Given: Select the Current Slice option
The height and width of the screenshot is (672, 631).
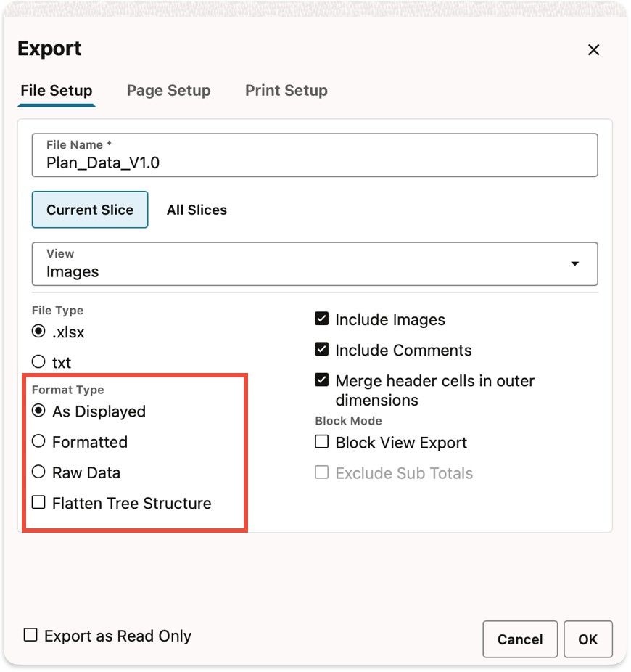Looking at the screenshot, I should click(89, 210).
